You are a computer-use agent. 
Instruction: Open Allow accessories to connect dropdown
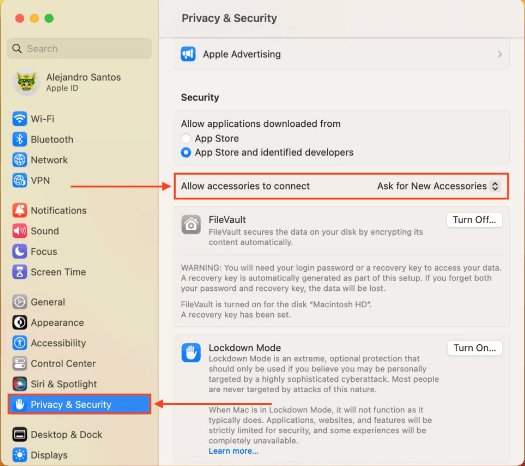438,186
